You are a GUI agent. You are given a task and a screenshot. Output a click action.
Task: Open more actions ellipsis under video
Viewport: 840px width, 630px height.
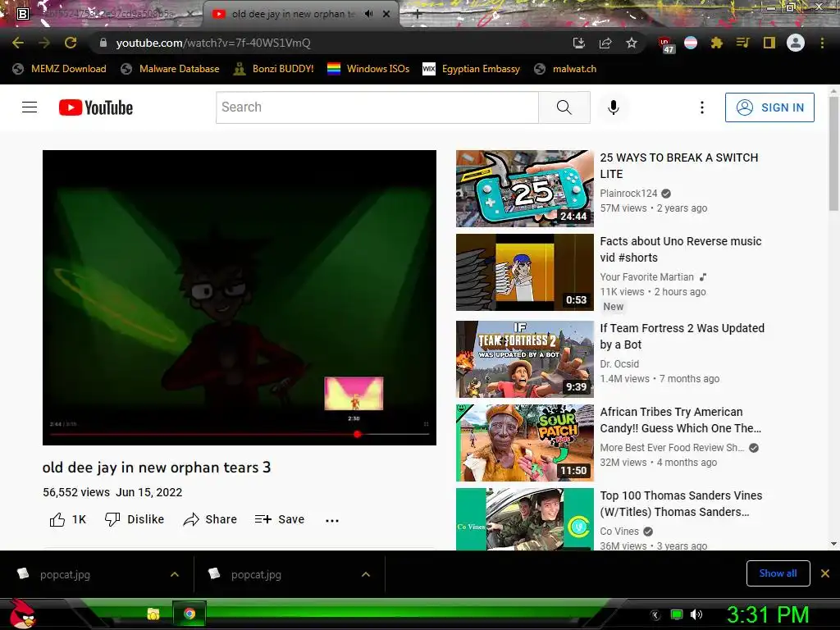click(332, 520)
